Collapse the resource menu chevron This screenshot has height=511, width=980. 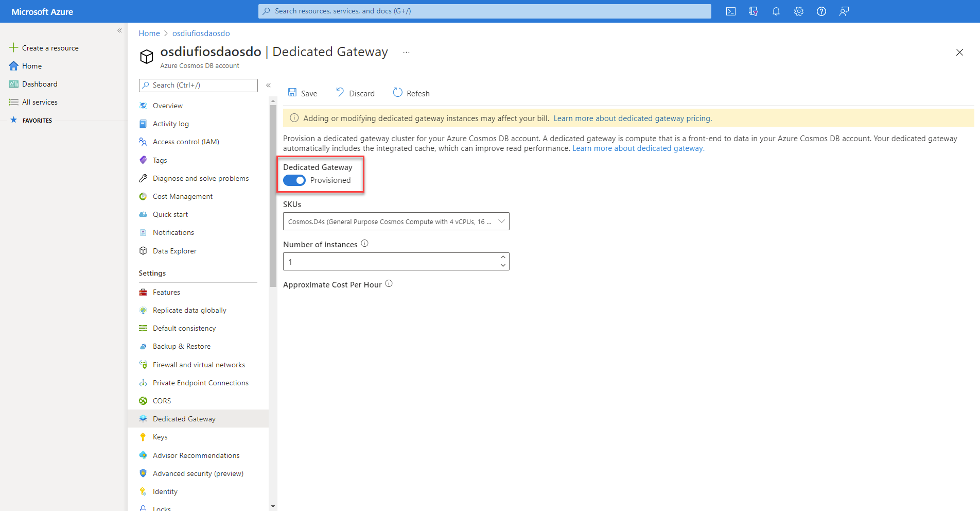click(268, 85)
